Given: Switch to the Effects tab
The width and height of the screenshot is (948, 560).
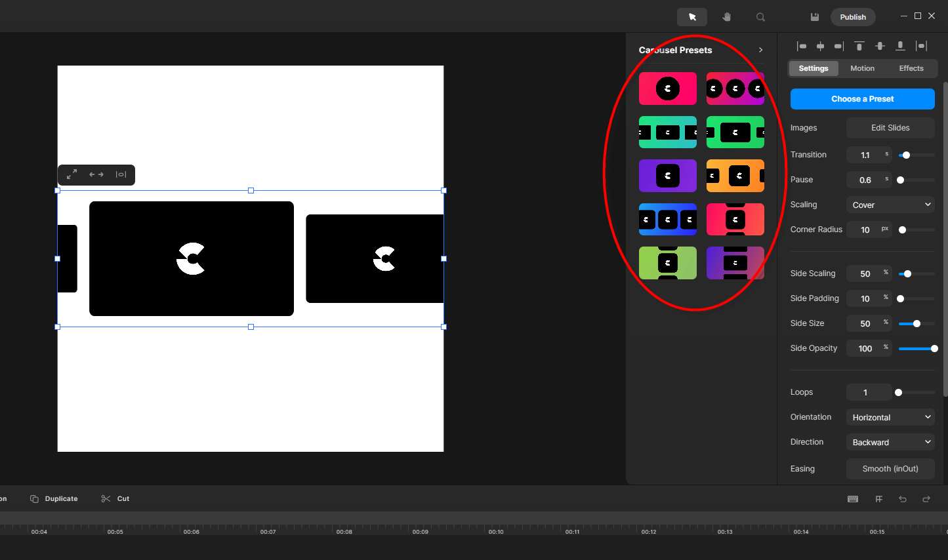Looking at the screenshot, I should pyautogui.click(x=911, y=68).
